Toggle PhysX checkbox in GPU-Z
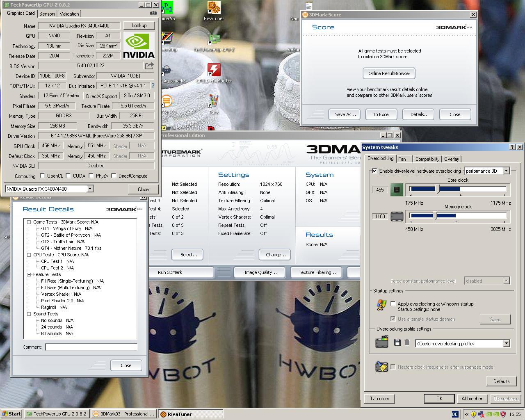 pyautogui.click(x=91, y=176)
